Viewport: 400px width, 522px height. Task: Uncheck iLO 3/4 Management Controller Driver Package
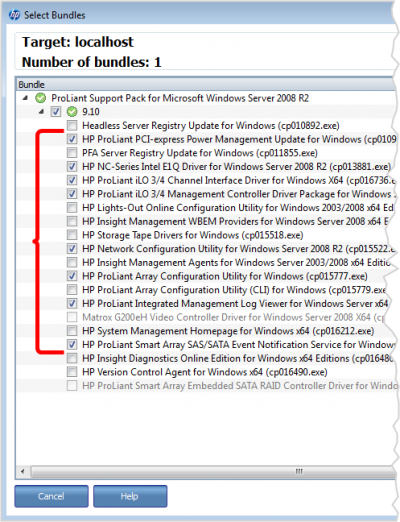[72, 194]
